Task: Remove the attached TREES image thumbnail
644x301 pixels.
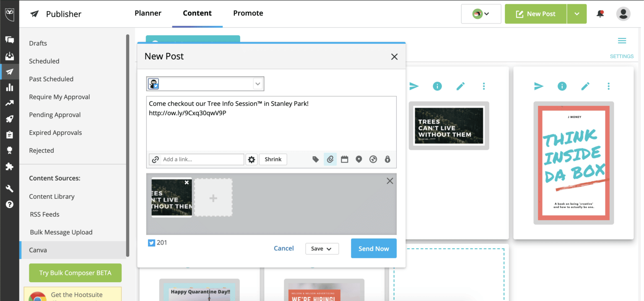Action: (x=186, y=182)
